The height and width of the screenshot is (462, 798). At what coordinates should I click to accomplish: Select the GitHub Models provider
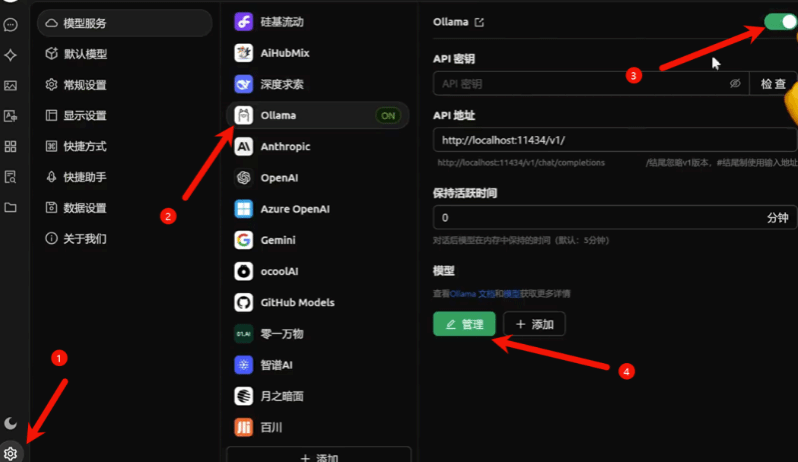(x=318, y=302)
